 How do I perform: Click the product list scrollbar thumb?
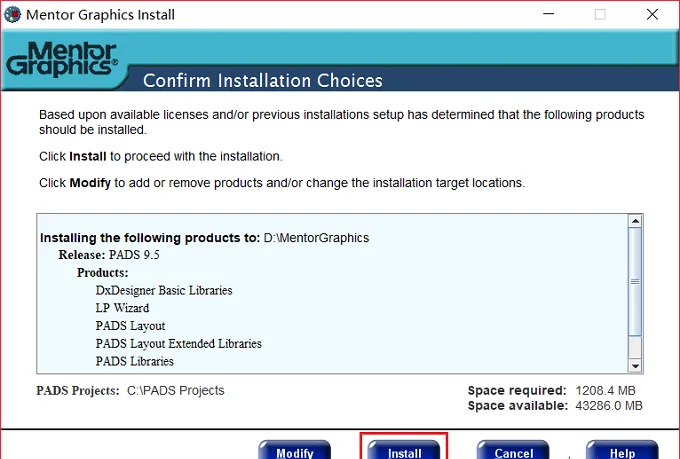pos(635,282)
